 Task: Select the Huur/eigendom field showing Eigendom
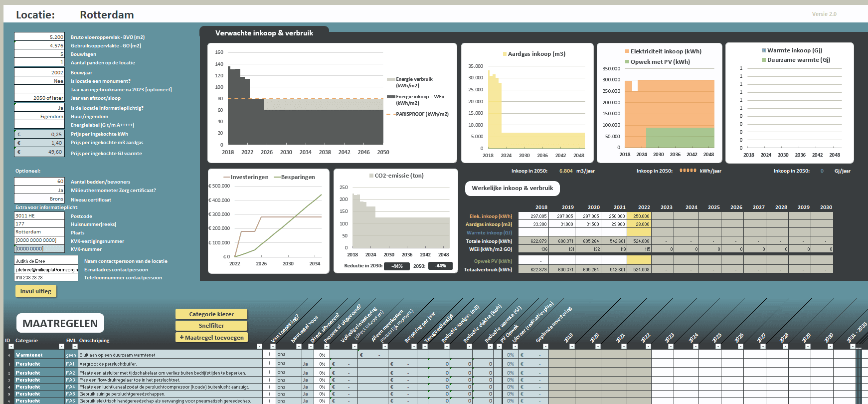tap(39, 116)
